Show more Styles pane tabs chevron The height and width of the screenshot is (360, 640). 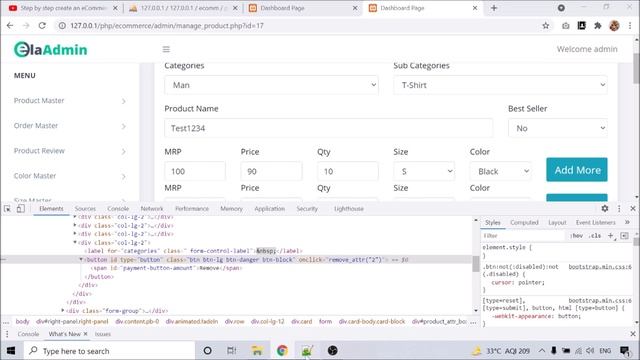click(x=627, y=222)
